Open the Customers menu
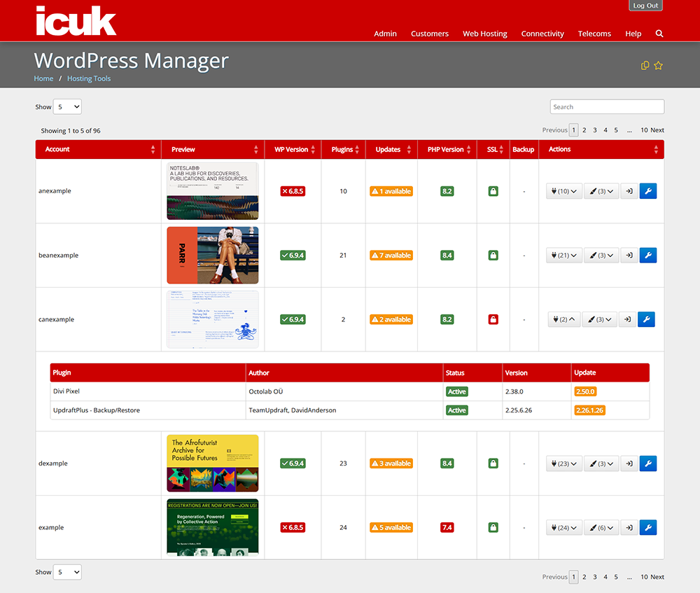Image resolution: width=700 pixels, height=593 pixels. tap(430, 34)
